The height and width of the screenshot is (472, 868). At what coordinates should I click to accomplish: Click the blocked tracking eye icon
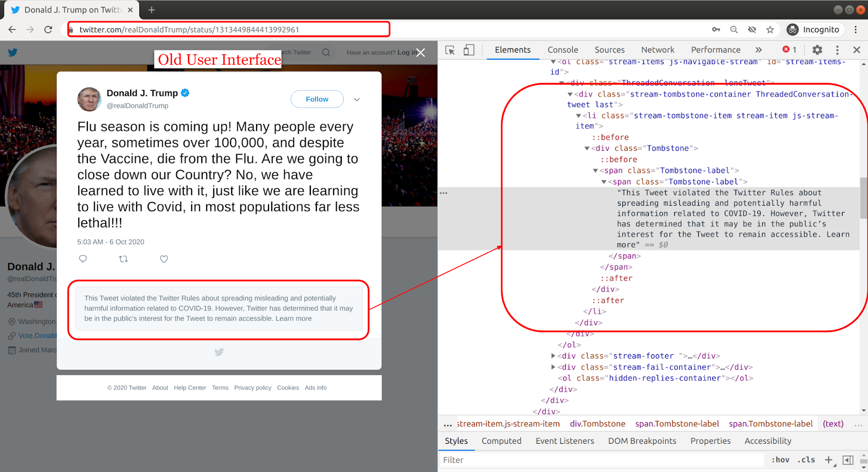(752, 30)
